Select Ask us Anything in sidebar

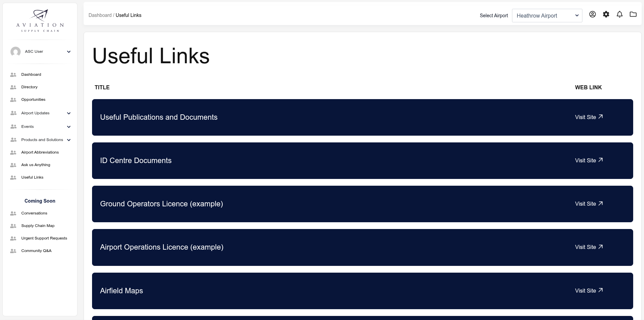tap(36, 165)
